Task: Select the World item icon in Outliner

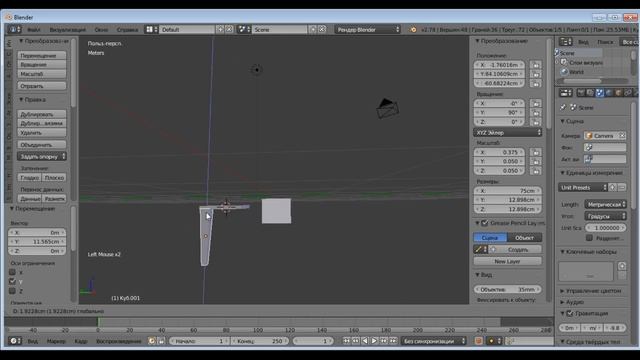Action: (x=564, y=72)
